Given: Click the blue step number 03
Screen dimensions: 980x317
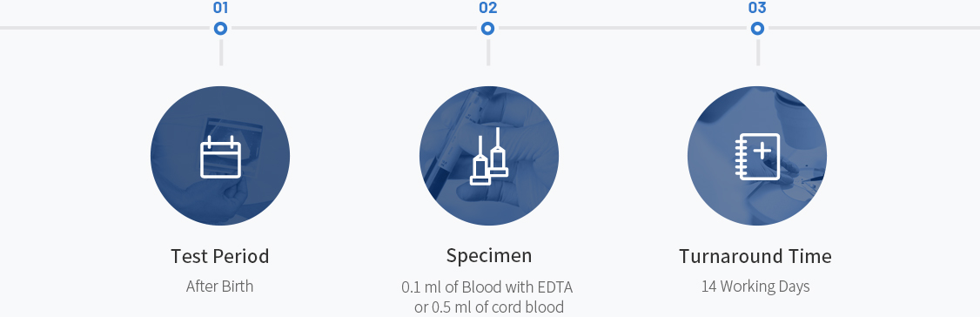Looking at the screenshot, I should 757,8.
